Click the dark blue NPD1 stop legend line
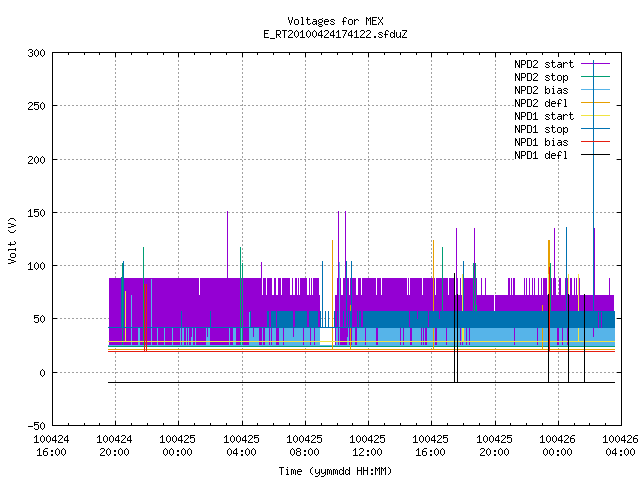Screen dimensions: 640x480 [596, 129]
